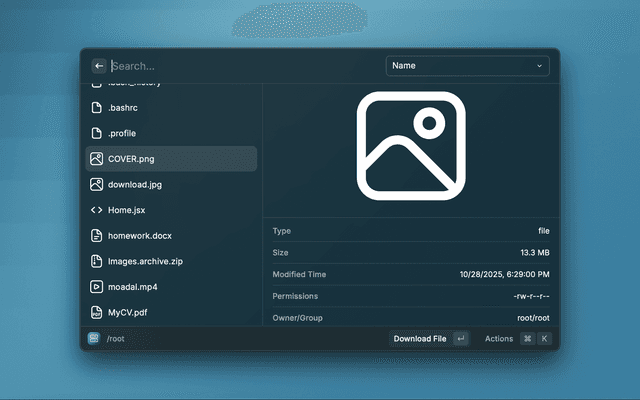Click the COVER.png image file icon
This screenshot has height=400, width=640.
97,159
